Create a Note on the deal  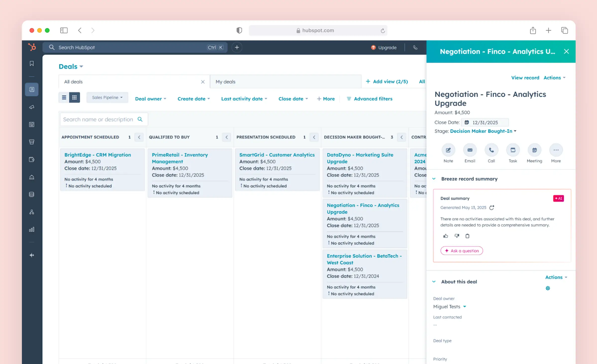coord(448,150)
